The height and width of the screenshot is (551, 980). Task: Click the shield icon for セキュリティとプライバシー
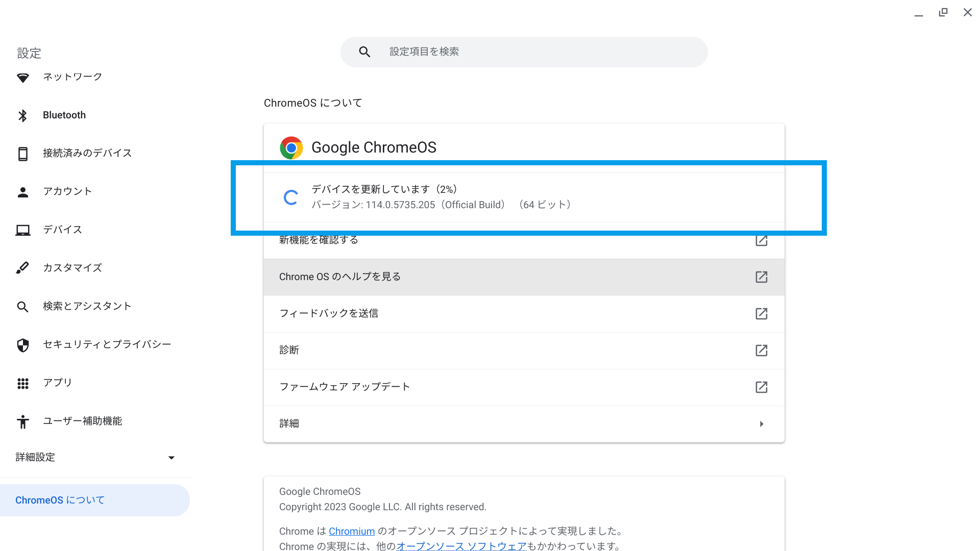coord(23,345)
